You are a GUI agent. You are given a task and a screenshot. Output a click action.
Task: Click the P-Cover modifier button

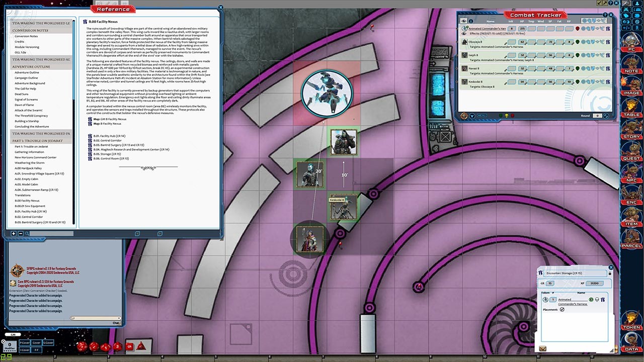pos(24,342)
